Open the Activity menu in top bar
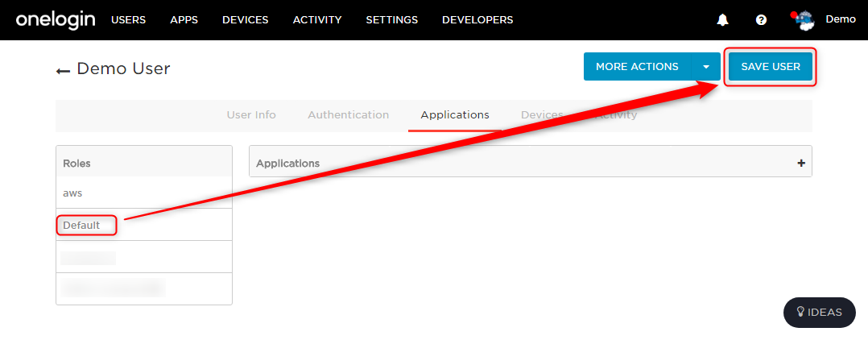Screen dimensions: 868x340 tap(317, 20)
